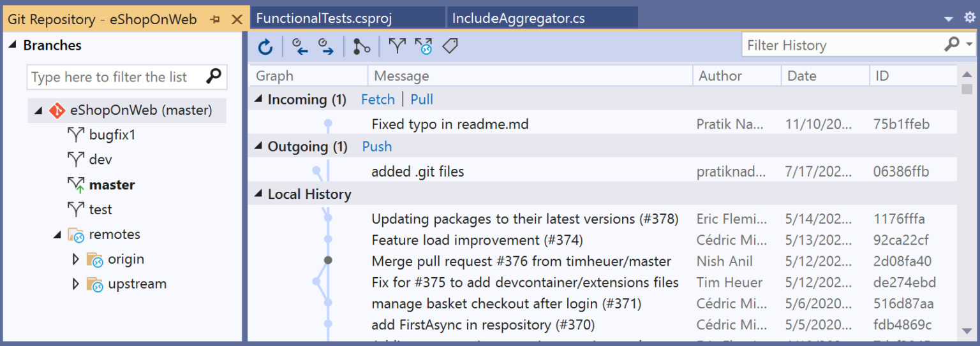Switch to the FunctionalTests.csproj tab
This screenshot has width=980, height=346.
pyautogui.click(x=348, y=18)
